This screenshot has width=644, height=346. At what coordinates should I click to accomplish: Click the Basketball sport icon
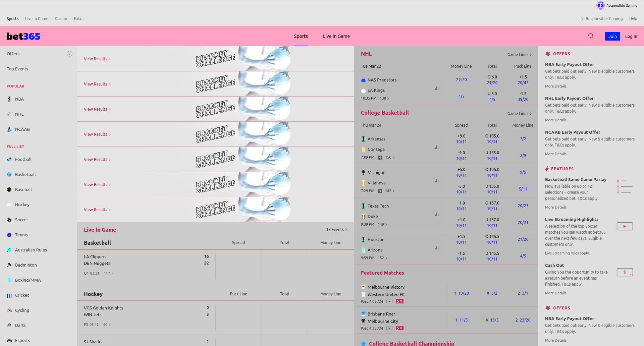tap(9, 174)
